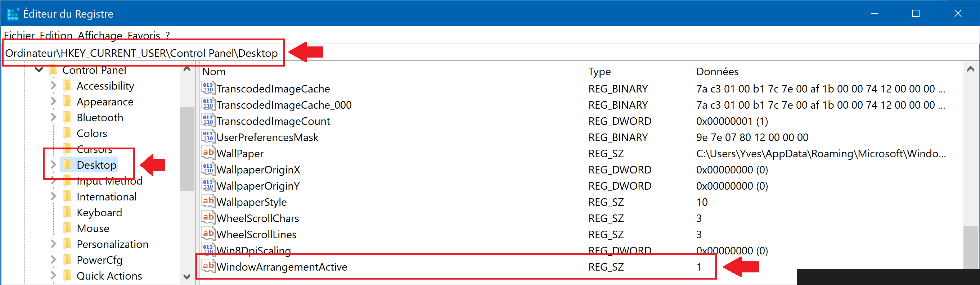
Task: Click the Mouse folder icon
Action: tap(67, 229)
